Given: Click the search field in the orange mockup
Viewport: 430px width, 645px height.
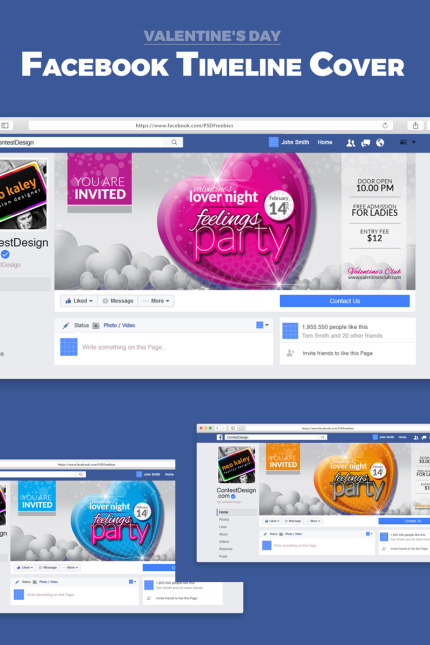Looking at the screenshot, I should point(276,437).
